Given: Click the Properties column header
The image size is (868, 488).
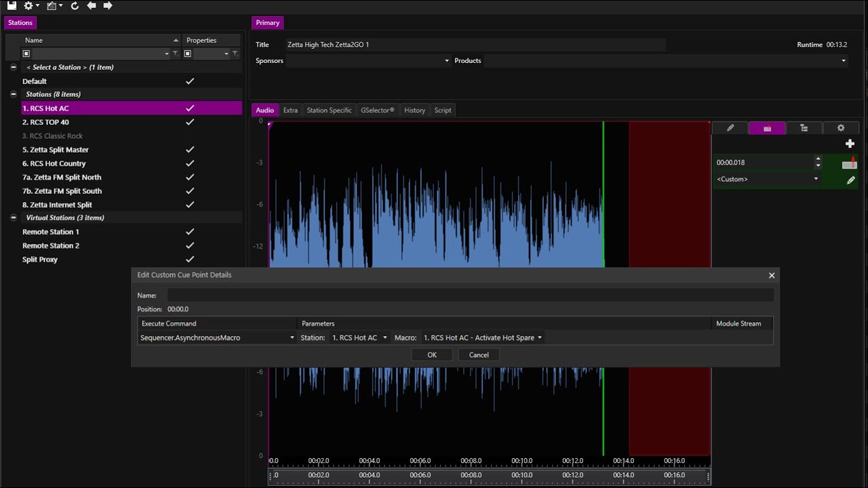Looking at the screenshot, I should [212, 40].
